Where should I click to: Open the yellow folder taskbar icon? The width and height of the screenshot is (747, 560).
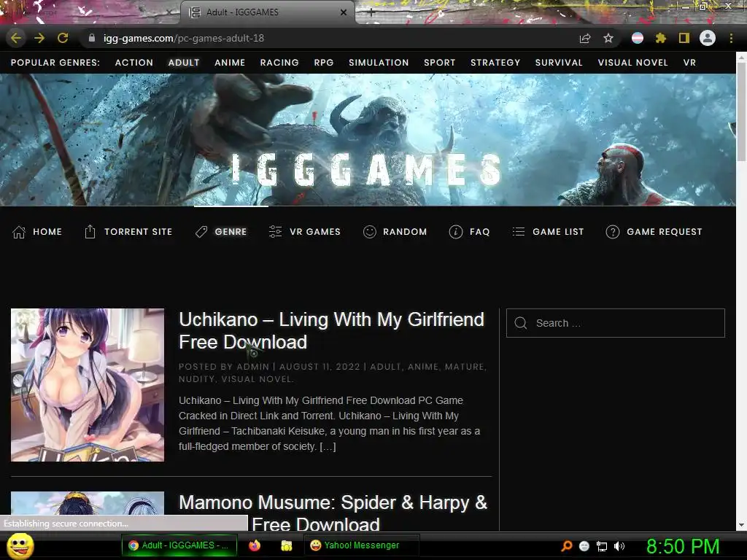pos(286,545)
